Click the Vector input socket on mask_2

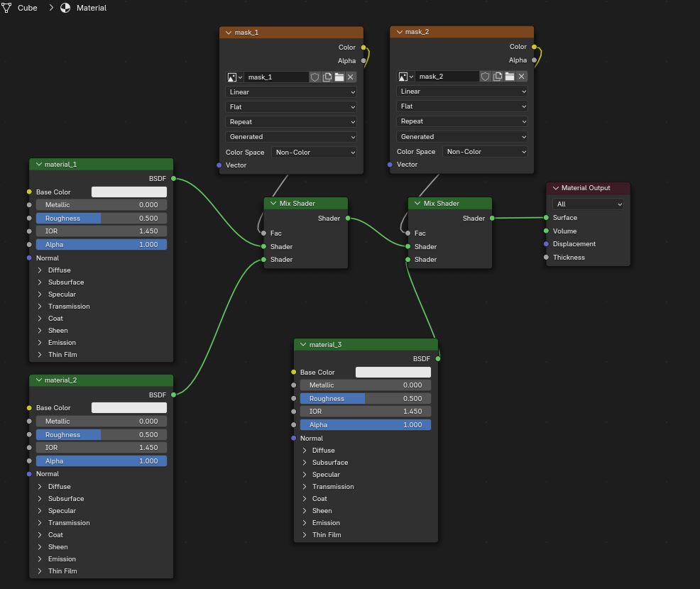[390, 165]
